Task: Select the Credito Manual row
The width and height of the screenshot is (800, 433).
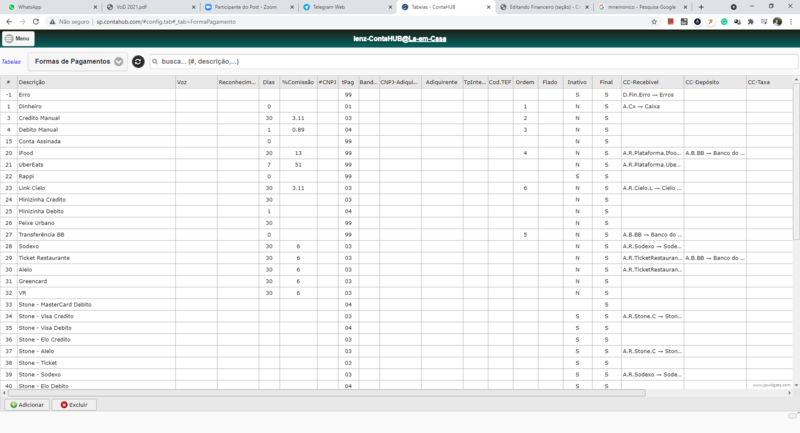Action: [x=398, y=118]
